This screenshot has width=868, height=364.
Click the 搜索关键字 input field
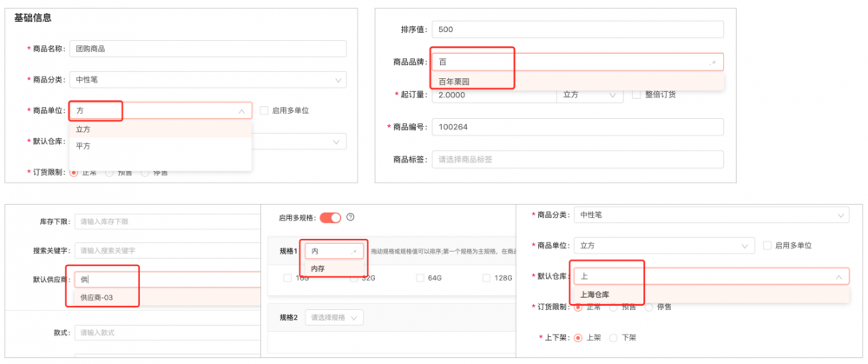[x=168, y=250]
